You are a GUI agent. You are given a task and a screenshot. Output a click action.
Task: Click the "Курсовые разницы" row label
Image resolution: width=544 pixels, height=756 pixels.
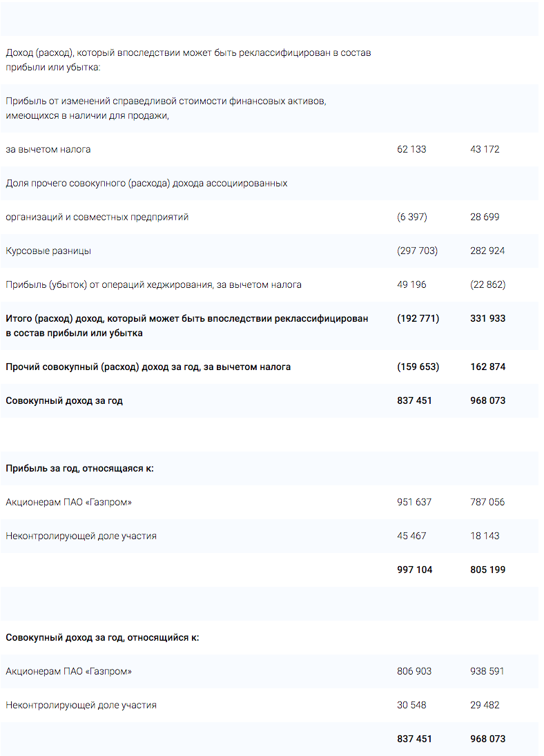pos(48,251)
